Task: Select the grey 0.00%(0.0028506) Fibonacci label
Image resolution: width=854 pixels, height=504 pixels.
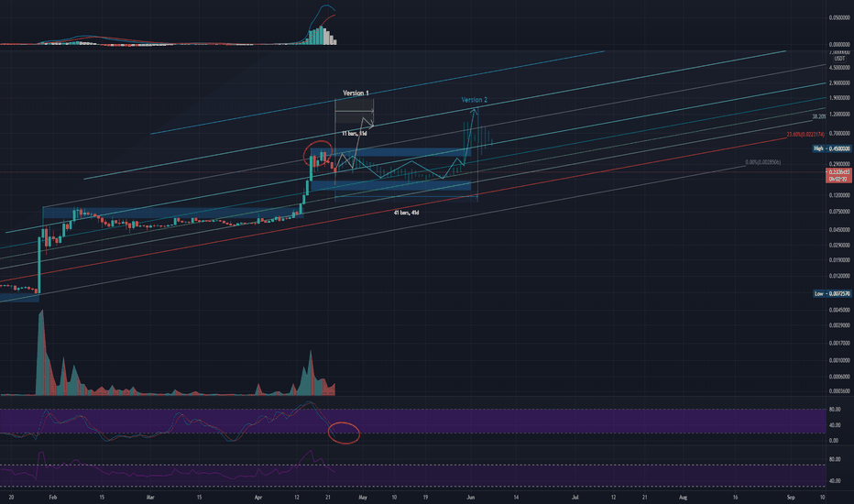Action: [x=763, y=162]
